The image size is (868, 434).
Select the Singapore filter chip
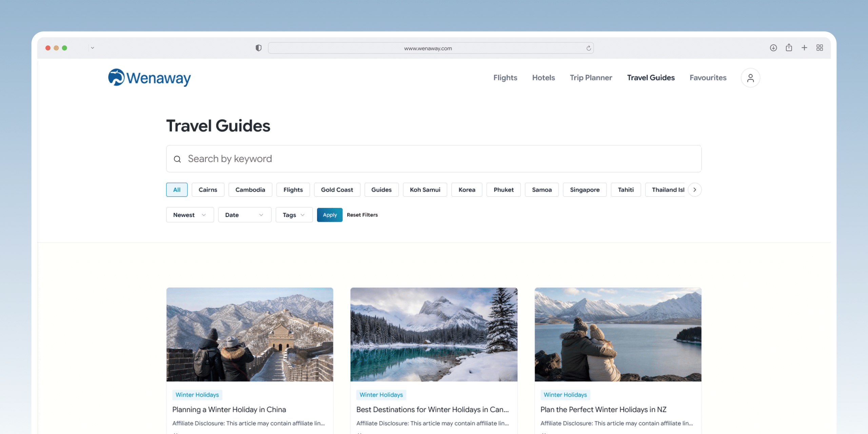[x=585, y=190]
